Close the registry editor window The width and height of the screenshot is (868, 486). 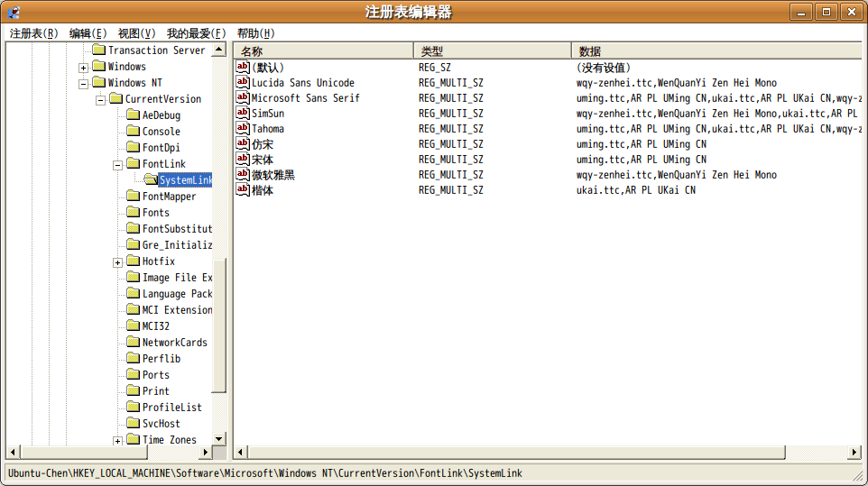(852, 12)
